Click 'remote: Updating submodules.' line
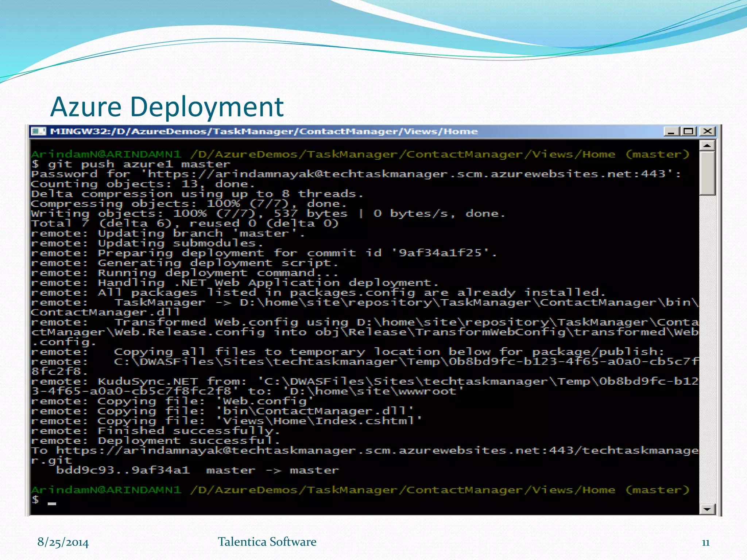Image resolution: width=747 pixels, height=560 pixels. 147,243
